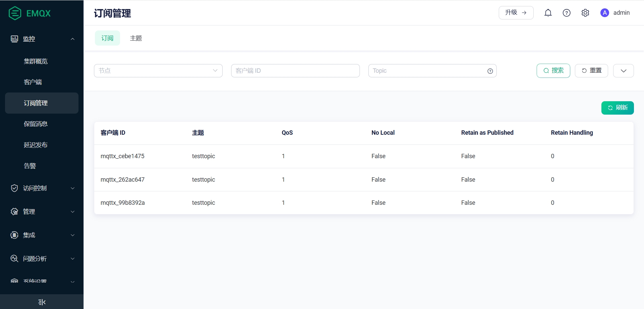
Task: Open the node selection dropdown
Action: coord(158,71)
